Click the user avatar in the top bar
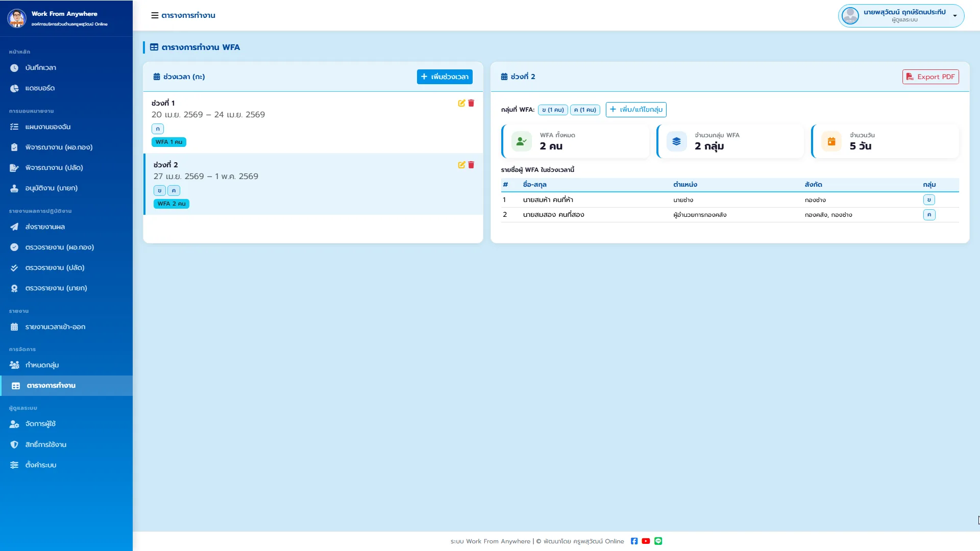 850,16
